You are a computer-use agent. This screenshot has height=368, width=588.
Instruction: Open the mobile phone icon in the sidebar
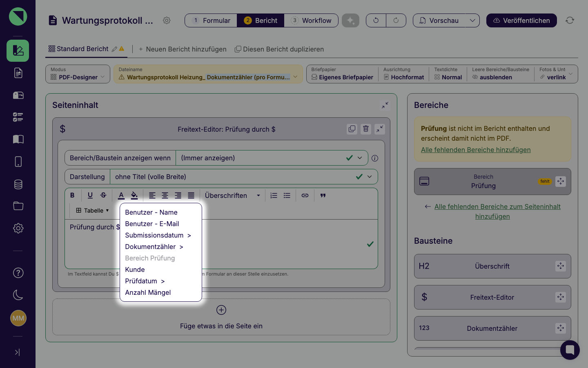tap(18, 162)
